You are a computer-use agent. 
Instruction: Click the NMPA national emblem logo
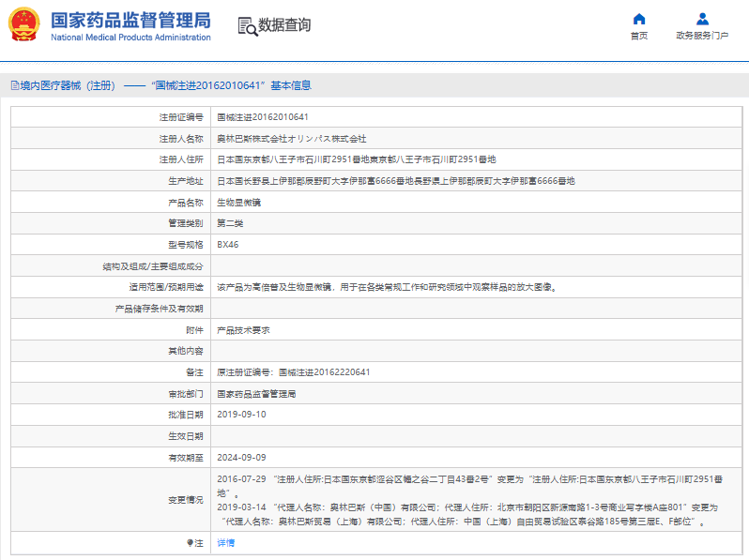pyautogui.click(x=24, y=25)
